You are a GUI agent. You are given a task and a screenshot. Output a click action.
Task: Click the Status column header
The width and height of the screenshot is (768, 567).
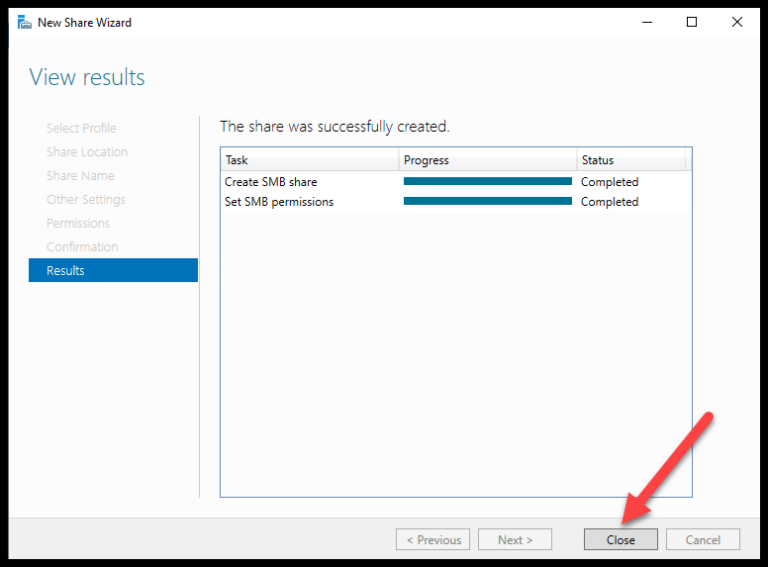(631, 160)
